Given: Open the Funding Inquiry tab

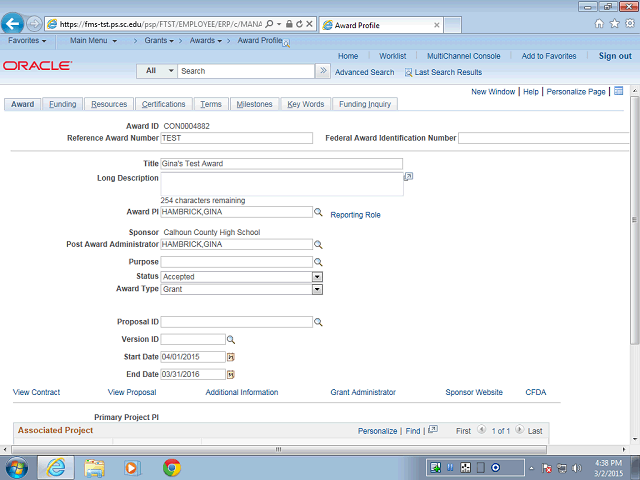Looking at the screenshot, I should pyautogui.click(x=365, y=104).
